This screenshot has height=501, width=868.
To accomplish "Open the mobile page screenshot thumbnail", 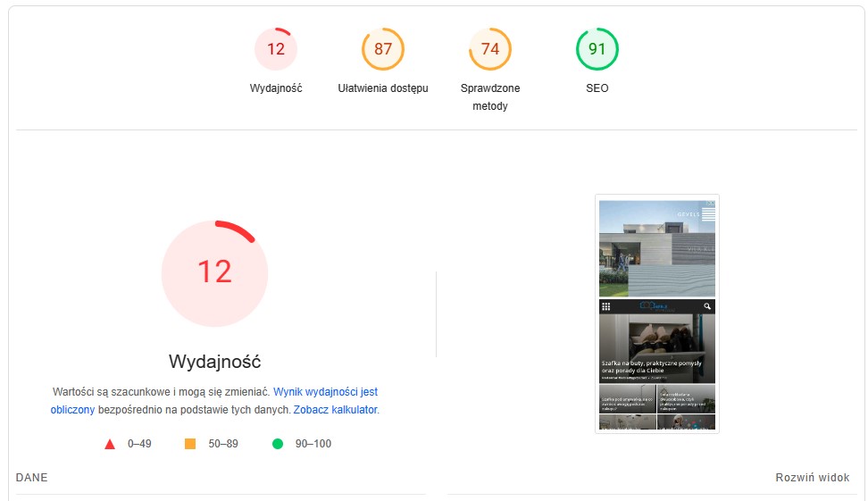I will coord(657,313).
